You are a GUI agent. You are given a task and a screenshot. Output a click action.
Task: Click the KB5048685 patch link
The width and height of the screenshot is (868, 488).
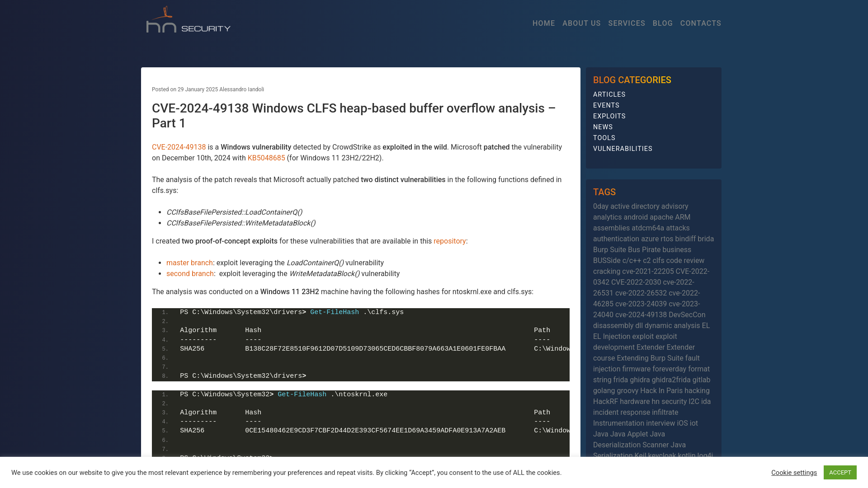(x=266, y=158)
